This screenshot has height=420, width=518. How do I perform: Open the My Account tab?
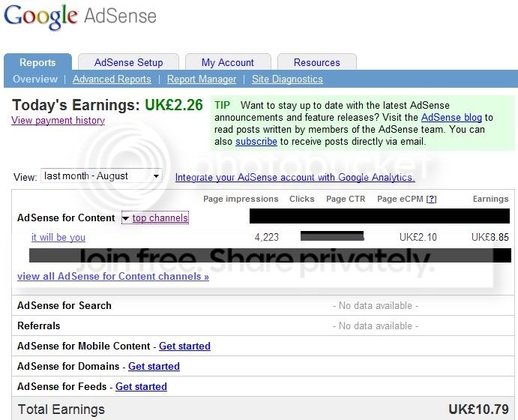click(x=228, y=62)
